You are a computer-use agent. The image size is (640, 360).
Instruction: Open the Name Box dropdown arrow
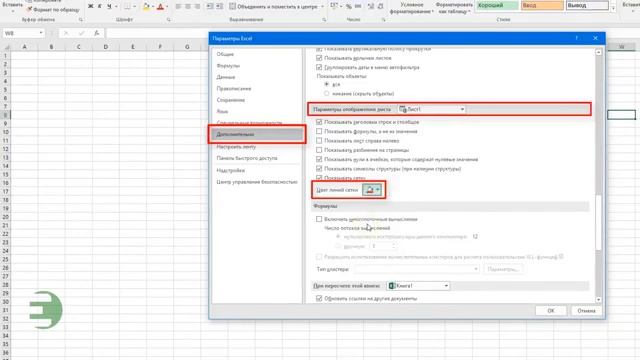click(x=41, y=33)
